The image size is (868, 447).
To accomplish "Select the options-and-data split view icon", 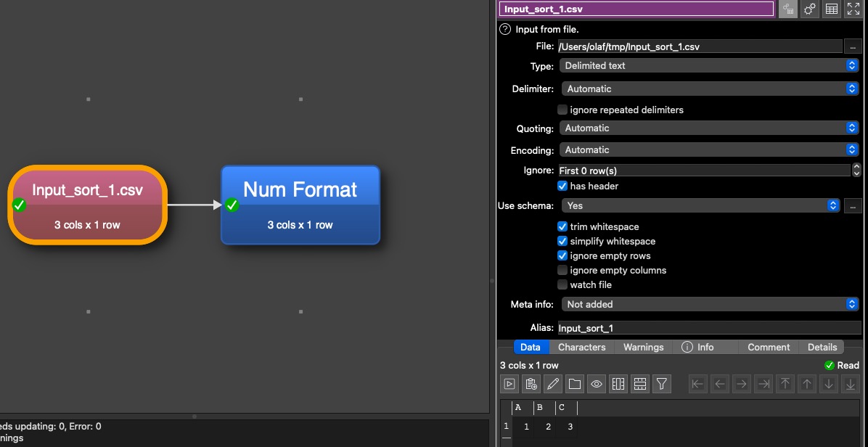I will 788,9.
